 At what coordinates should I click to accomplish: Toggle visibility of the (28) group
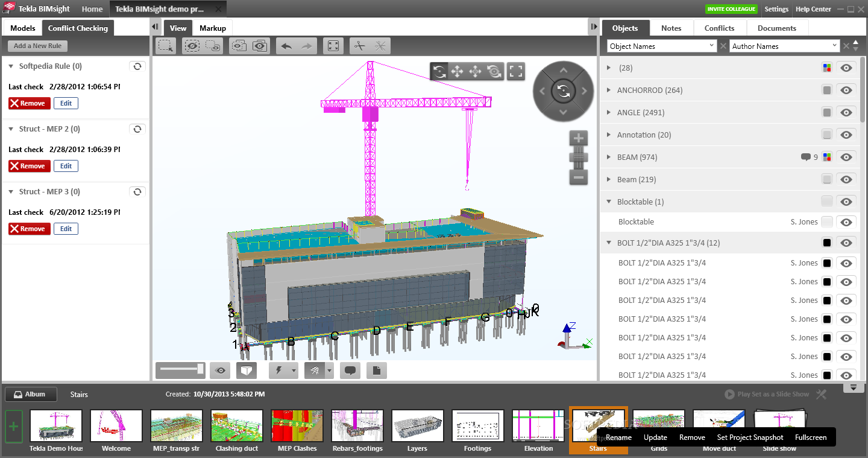[x=846, y=68]
